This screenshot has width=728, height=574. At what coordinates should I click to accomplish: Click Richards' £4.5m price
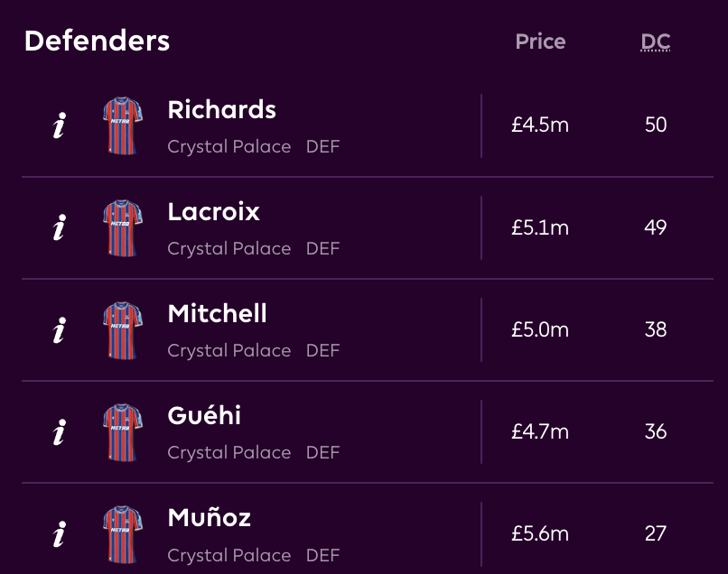540,125
